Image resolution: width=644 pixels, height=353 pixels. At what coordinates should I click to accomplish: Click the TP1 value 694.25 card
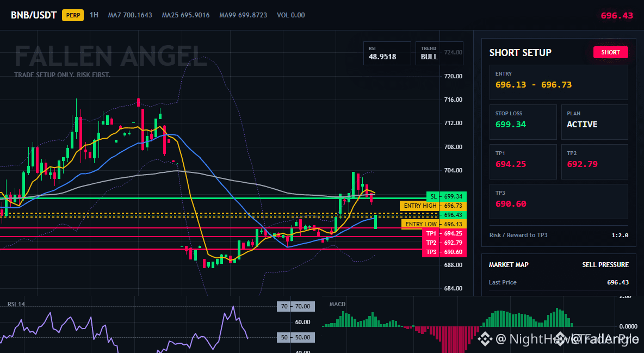point(523,162)
